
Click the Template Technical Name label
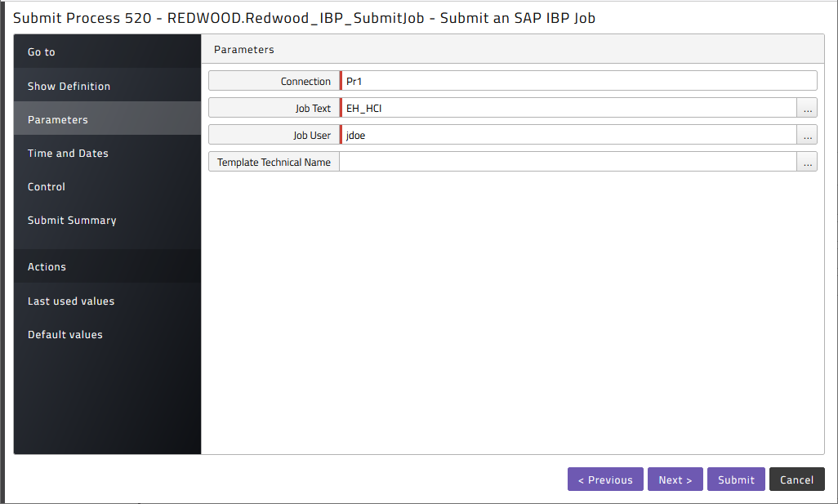coord(274,162)
